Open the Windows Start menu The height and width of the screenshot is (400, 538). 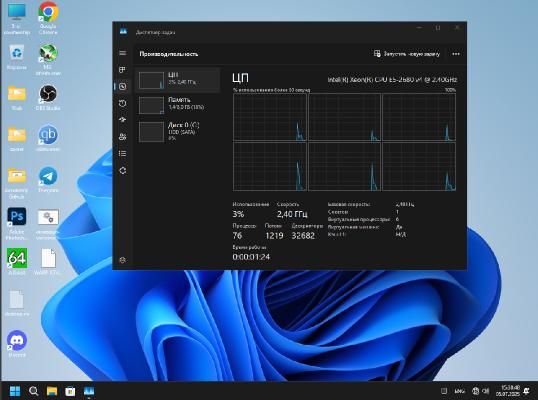[15, 391]
